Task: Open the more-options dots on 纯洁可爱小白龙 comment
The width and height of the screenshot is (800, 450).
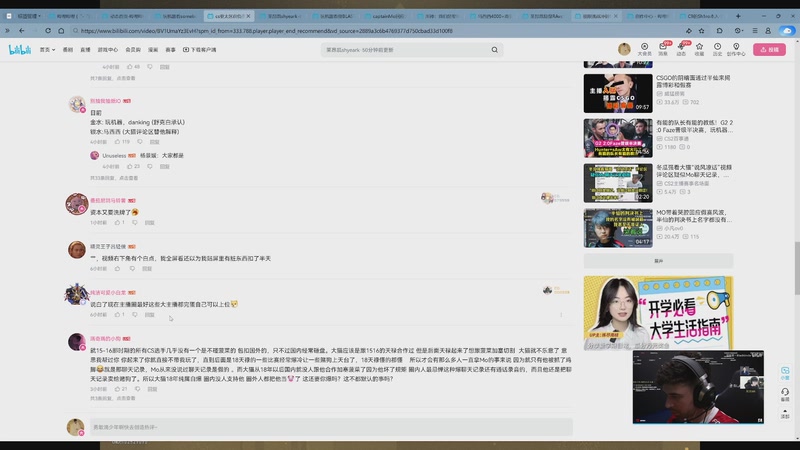Action: click(x=561, y=315)
